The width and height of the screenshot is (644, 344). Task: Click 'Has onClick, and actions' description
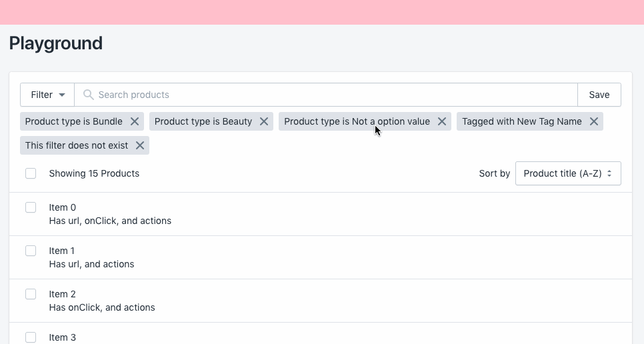point(102,307)
